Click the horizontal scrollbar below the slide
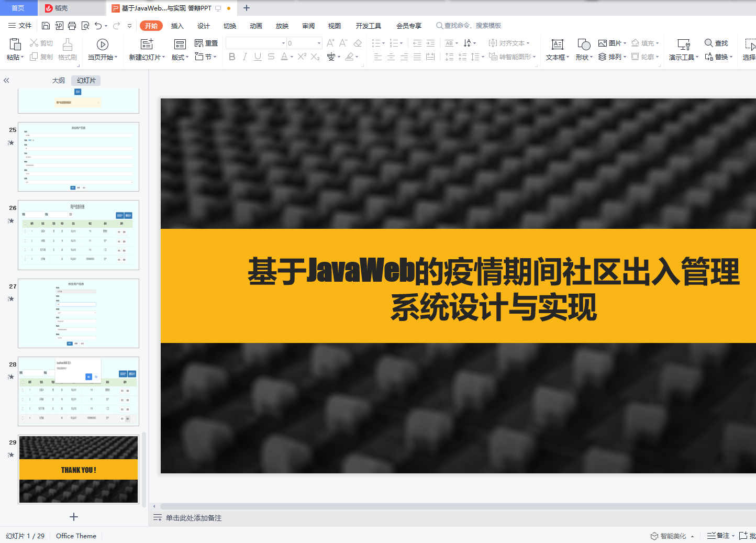This screenshot has width=756, height=543. (458, 506)
